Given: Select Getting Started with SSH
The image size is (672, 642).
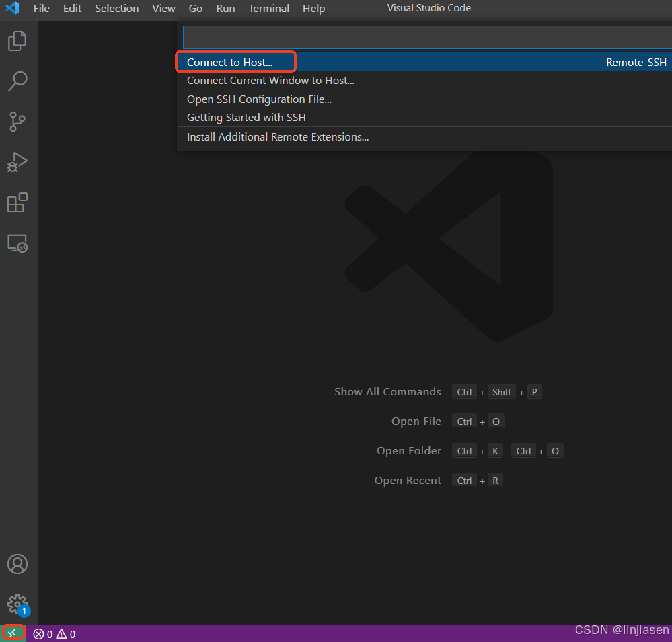Looking at the screenshot, I should (x=246, y=117).
